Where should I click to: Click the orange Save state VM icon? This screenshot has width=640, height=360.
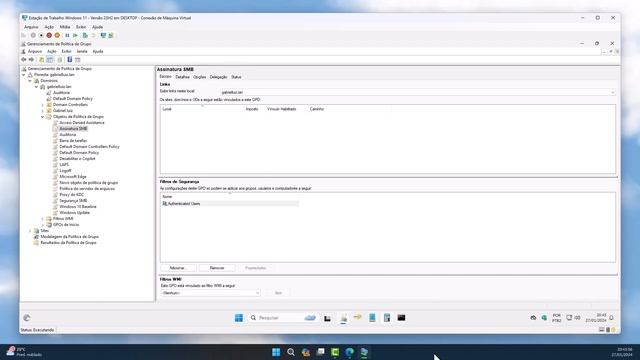(x=57, y=36)
